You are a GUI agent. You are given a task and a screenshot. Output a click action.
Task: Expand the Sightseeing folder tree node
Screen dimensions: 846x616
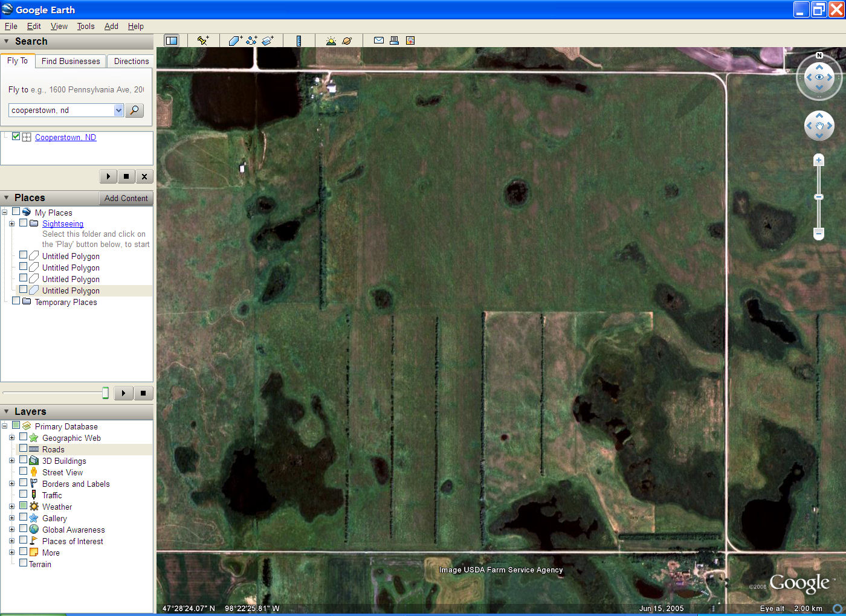coord(11,223)
